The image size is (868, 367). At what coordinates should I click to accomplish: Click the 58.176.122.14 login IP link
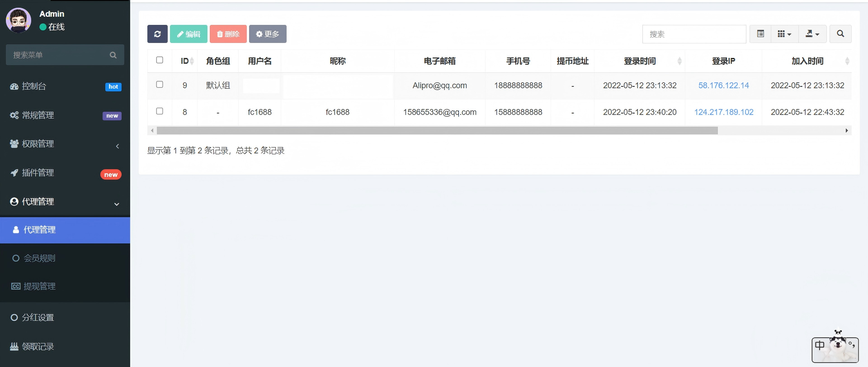(x=723, y=86)
